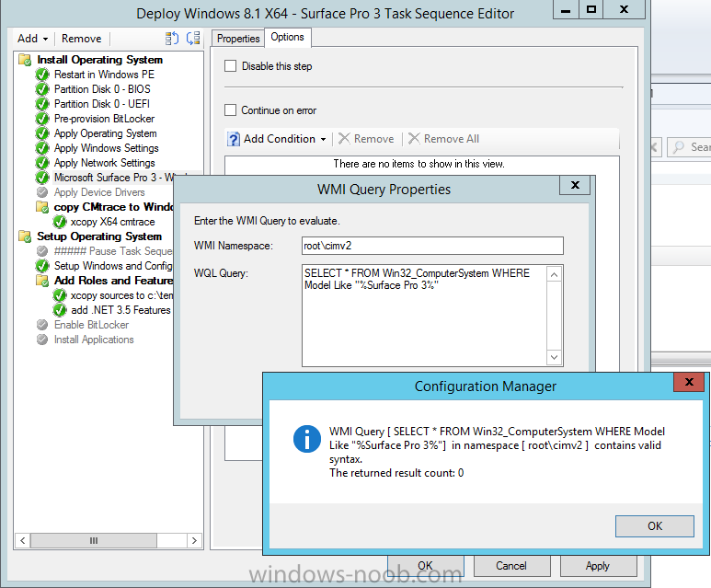This screenshot has width=711, height=588.
Task: Confirm the Configuration Manager message with OK
Action: [x=654, y=525]
